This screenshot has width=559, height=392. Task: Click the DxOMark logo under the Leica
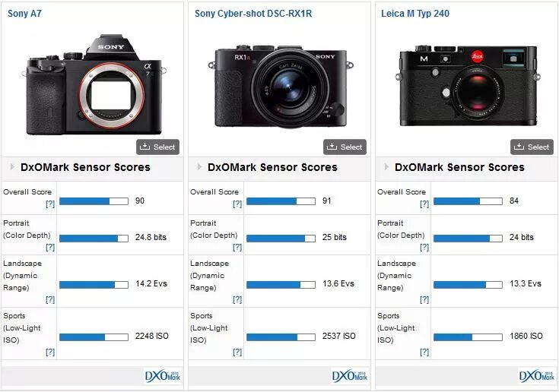[536, 376]
